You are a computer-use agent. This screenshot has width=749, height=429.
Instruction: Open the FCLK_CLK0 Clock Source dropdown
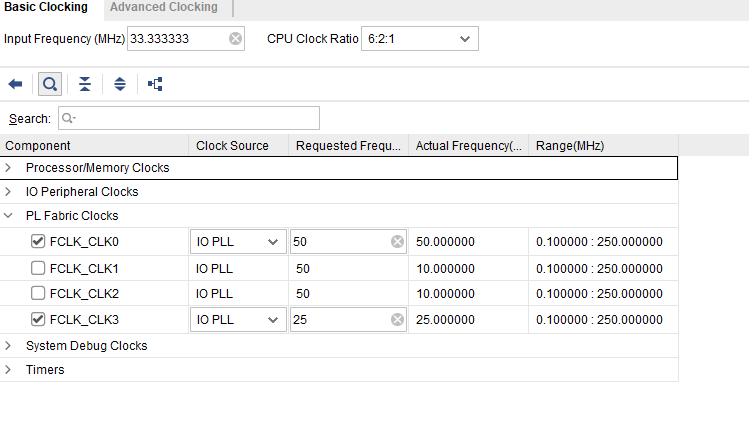tap(238, 242)
